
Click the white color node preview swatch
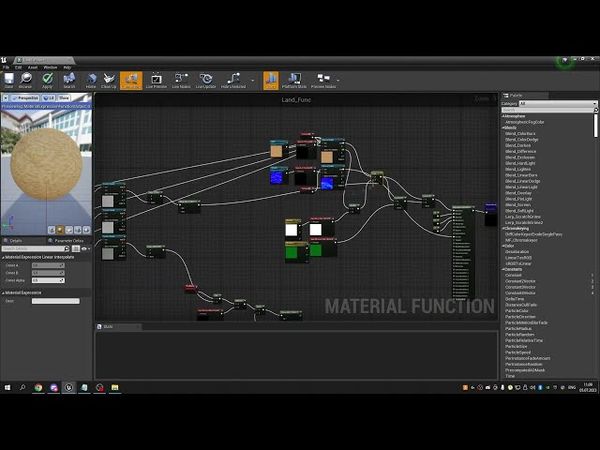coord(291,230)
